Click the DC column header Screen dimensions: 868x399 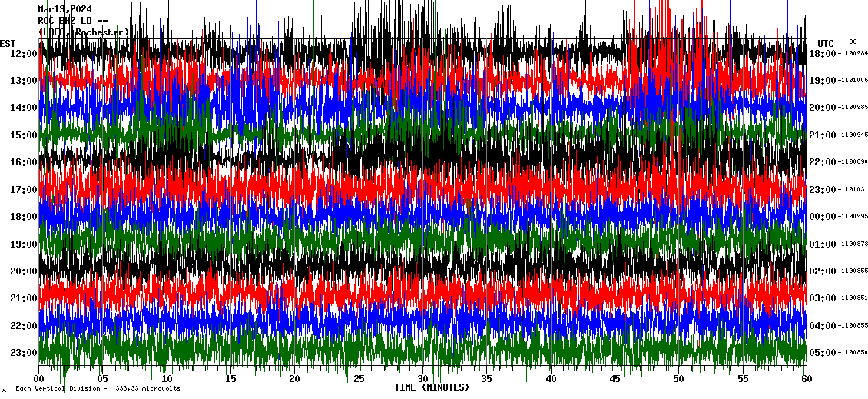[x=853, y=42]
